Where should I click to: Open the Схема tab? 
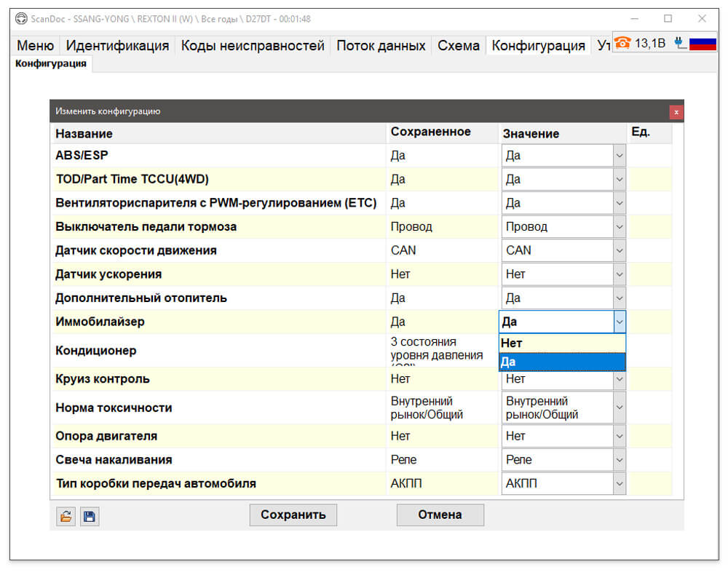pos(458,46)
